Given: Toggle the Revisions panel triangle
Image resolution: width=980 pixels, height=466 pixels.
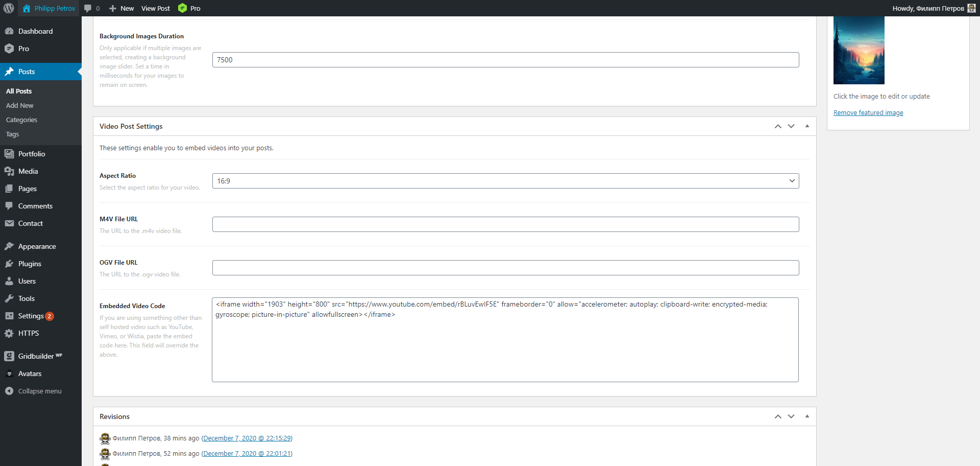Looking at the screenshot, I should tap(807, 416).
